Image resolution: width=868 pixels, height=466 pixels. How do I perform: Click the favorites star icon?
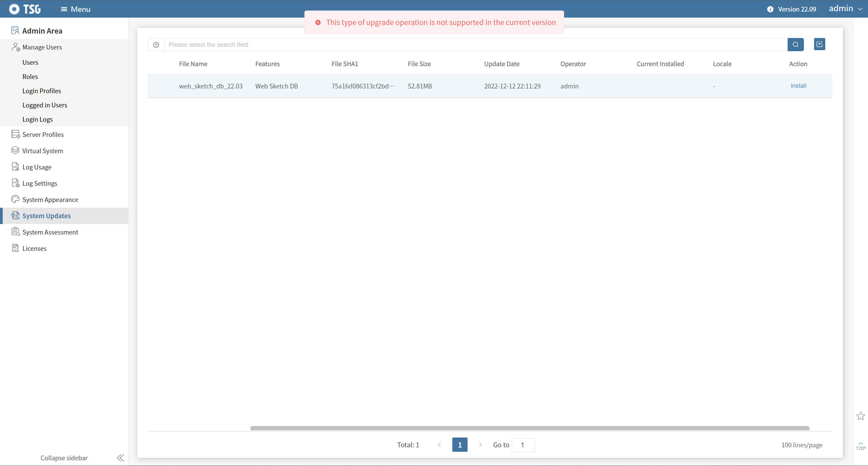coord(860,416)
